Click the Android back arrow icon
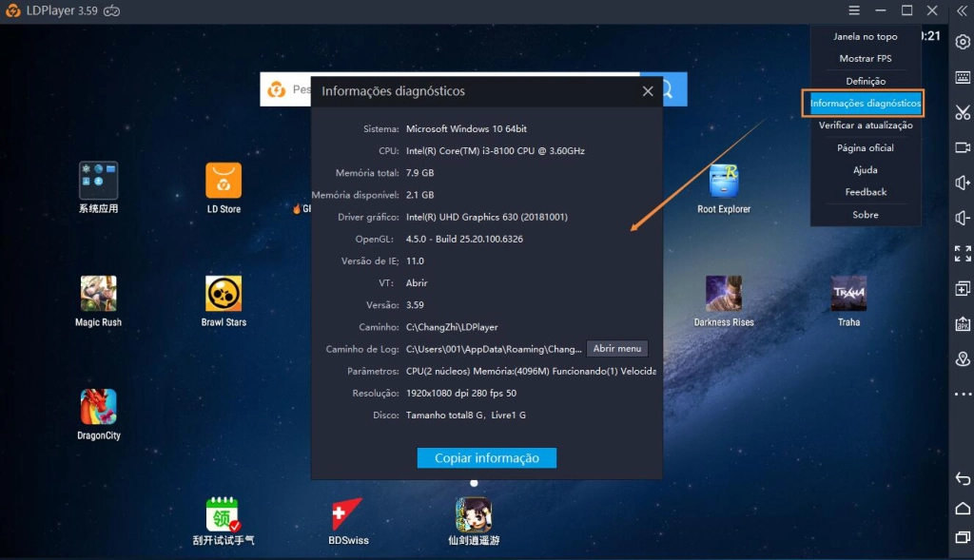974x560 pixels. coord(963,478)
